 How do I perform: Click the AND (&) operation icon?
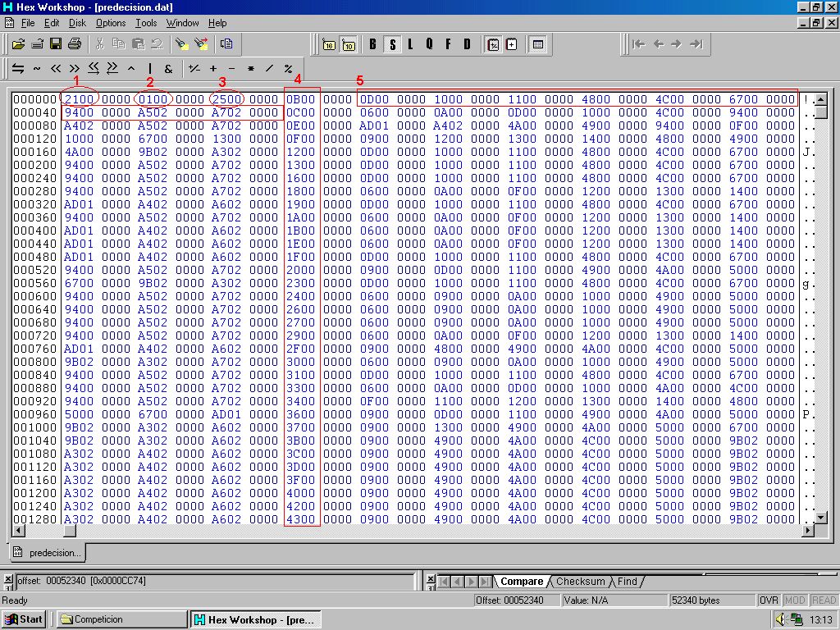[169, 69]
